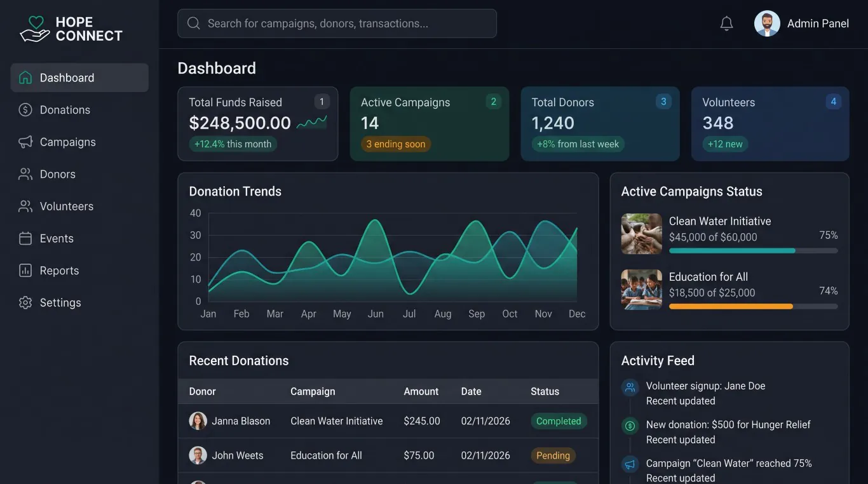Click the '+12 new' pill
Viewport: 868px width, 484px height.
tap(725, 144)
